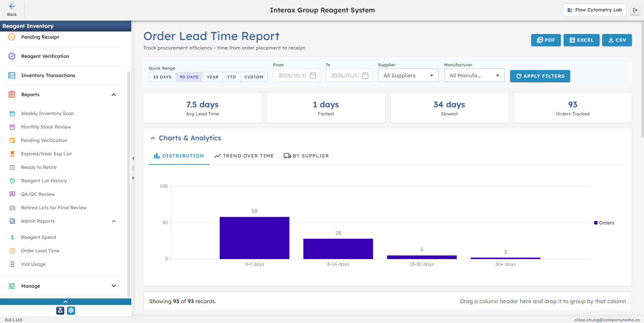Click the APPLY FILTERS button
644x323 pixels.
[540, 76]
